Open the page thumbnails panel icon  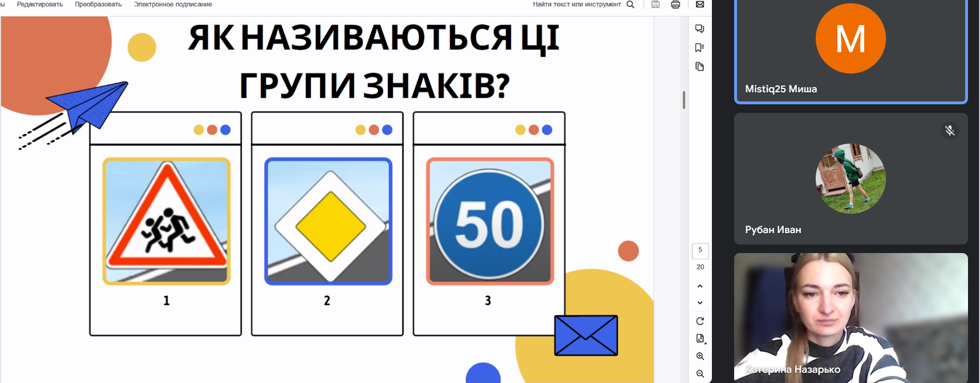[x=700, y=67]
